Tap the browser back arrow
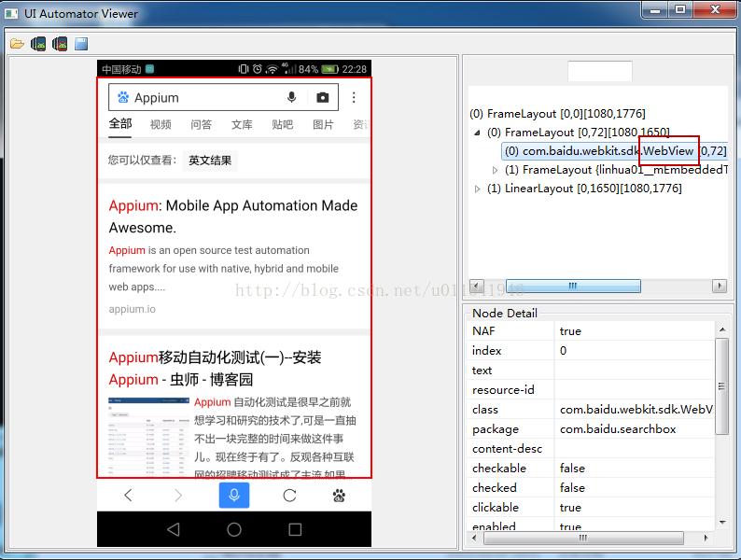 pyautogui.click(x=128, y=496)
